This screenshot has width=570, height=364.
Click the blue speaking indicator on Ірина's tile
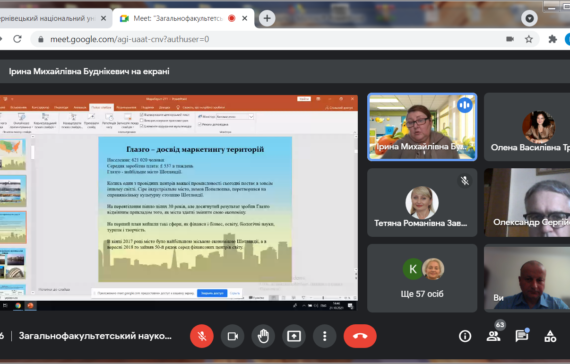tap(465, 105)
